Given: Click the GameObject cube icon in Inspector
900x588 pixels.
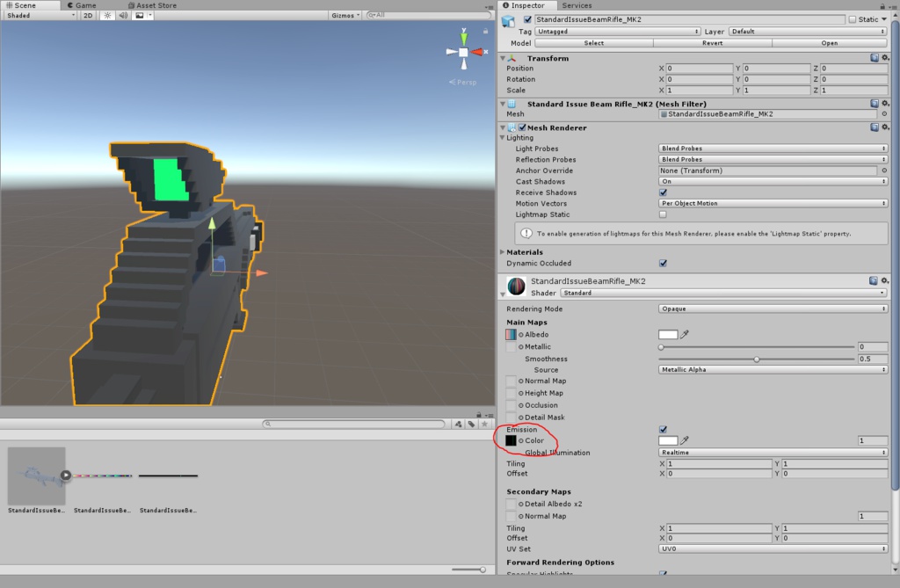Looking at the screenshot, I should pyautogui.click(x=508, y=21).
